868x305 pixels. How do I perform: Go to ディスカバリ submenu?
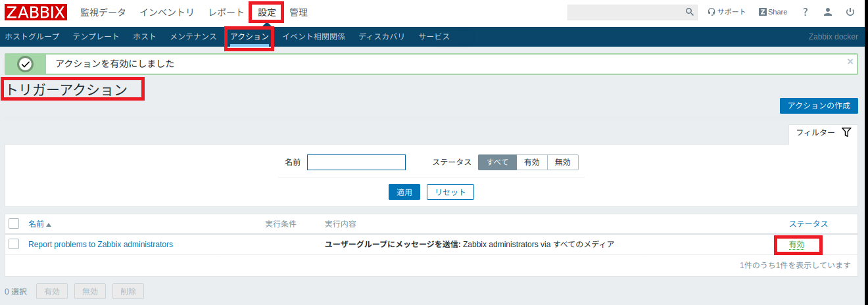[382, 37]
